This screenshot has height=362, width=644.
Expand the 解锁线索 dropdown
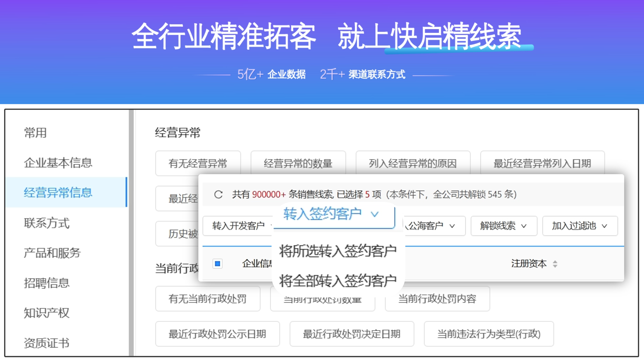pos(504,226)
